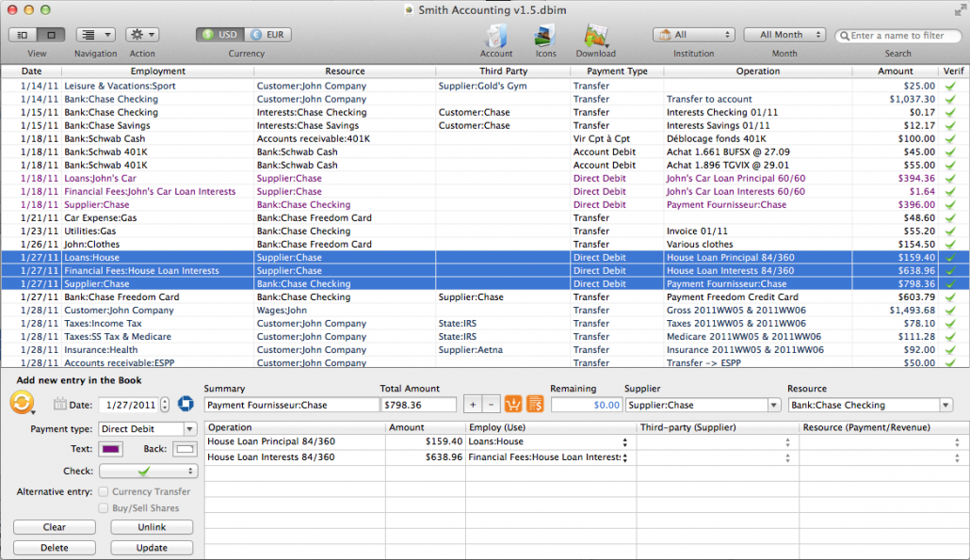Open the calendar icon beside Date
Image resolution: width=970 pixels, height=560 pixels.
[x=59, y=405]
